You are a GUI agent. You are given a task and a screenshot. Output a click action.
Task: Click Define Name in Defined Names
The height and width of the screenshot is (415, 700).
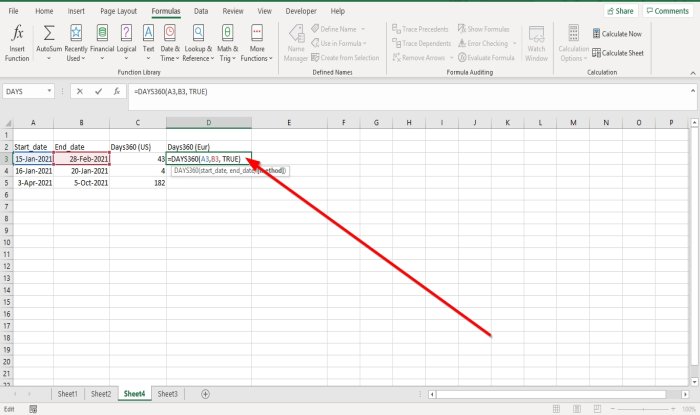click(x=334, y=29)
